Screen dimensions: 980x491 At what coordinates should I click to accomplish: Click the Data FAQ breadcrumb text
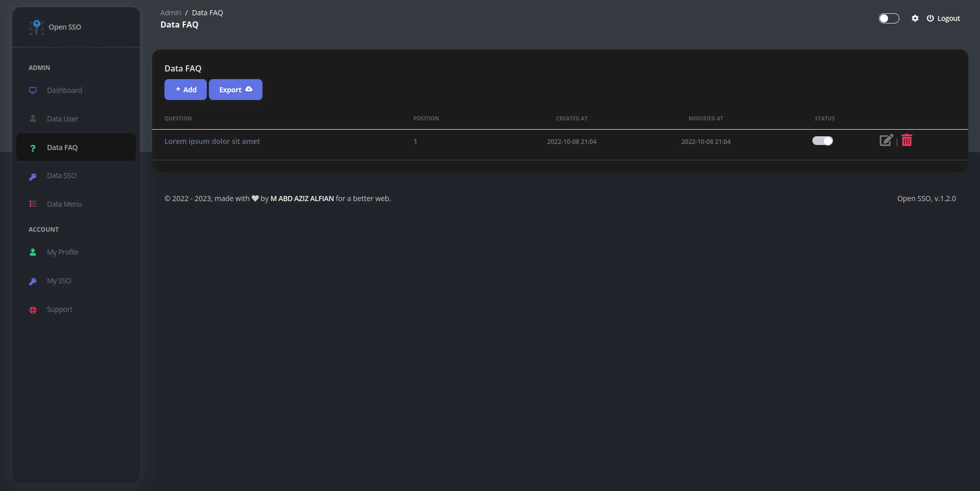tap(207, 13)
